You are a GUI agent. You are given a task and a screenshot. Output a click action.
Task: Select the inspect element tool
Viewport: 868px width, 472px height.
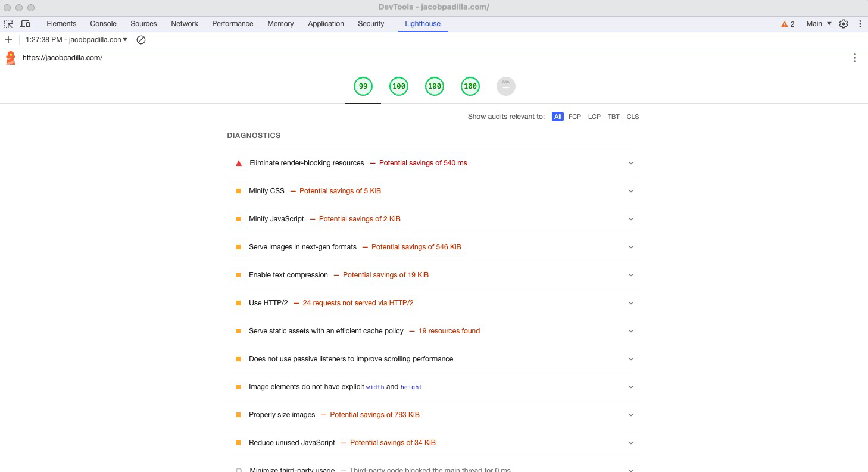(8, 23)
